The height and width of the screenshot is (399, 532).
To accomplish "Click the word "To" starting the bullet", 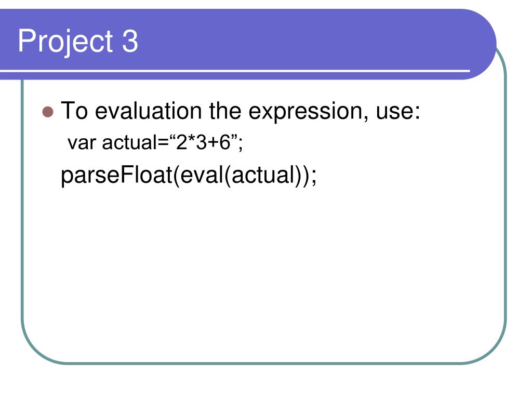I will point(74,111).
